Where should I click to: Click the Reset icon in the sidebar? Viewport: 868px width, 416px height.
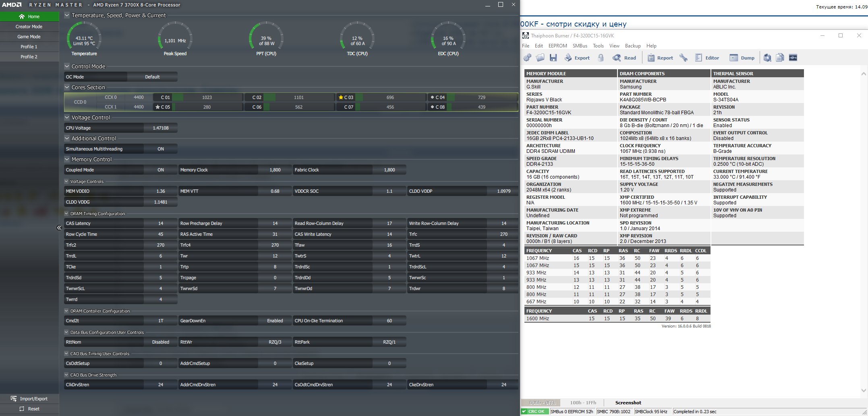(x=22, y=409)
